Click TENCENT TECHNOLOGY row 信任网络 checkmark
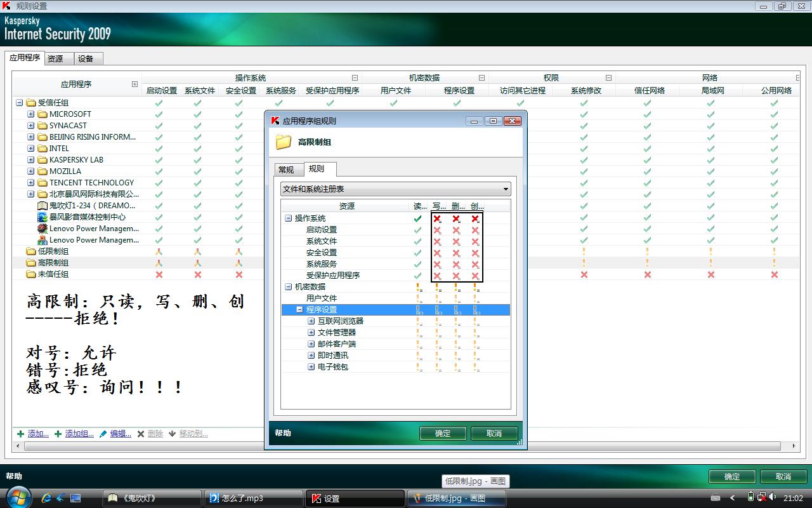Screen dimensions: 812x508 point(648,183)
